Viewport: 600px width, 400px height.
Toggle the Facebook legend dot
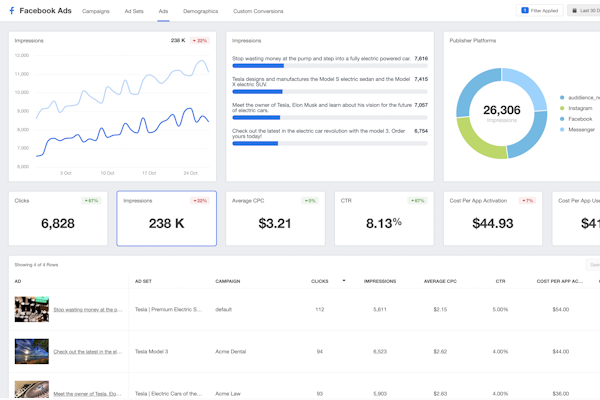tap(562, 119)
